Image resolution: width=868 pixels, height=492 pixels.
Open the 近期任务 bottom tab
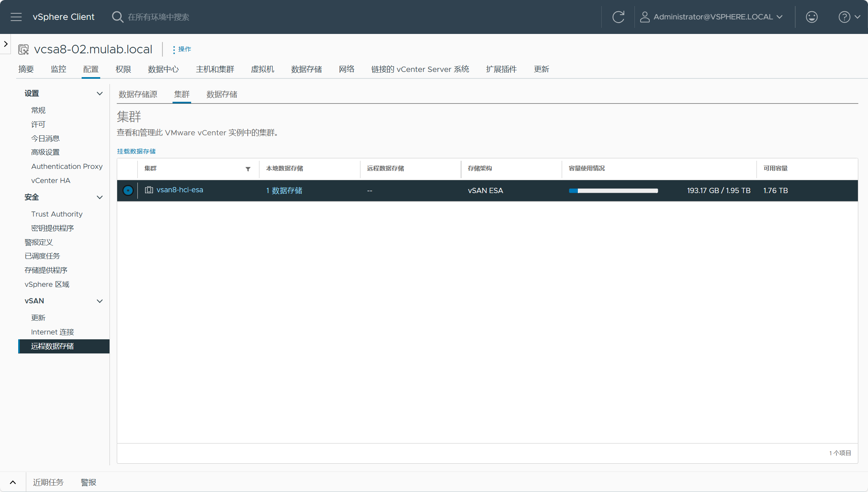coord(48,482)
